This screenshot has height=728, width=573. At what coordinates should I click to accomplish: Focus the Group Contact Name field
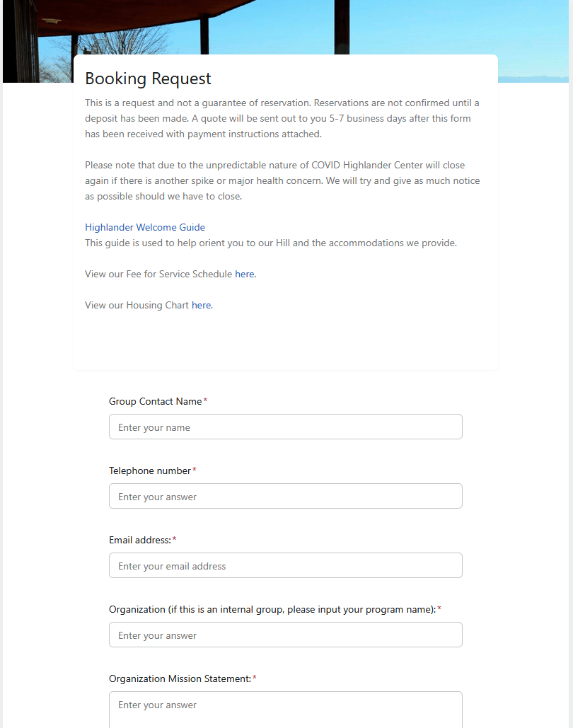coord(286,427)
